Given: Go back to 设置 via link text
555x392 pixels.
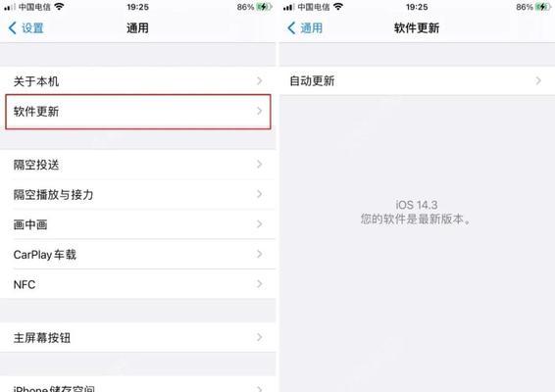Looking at the screenshot, I should tap(32, 28).
